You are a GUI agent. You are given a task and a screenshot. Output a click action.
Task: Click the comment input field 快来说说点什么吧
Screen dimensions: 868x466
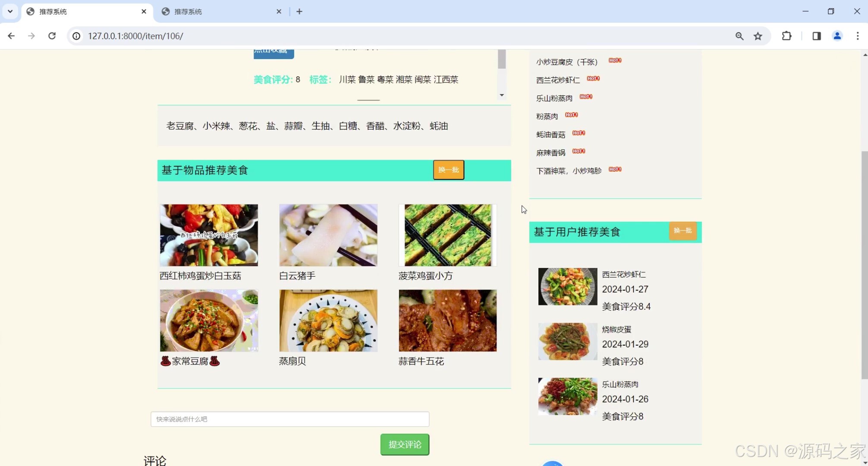(x=289, y=419)
